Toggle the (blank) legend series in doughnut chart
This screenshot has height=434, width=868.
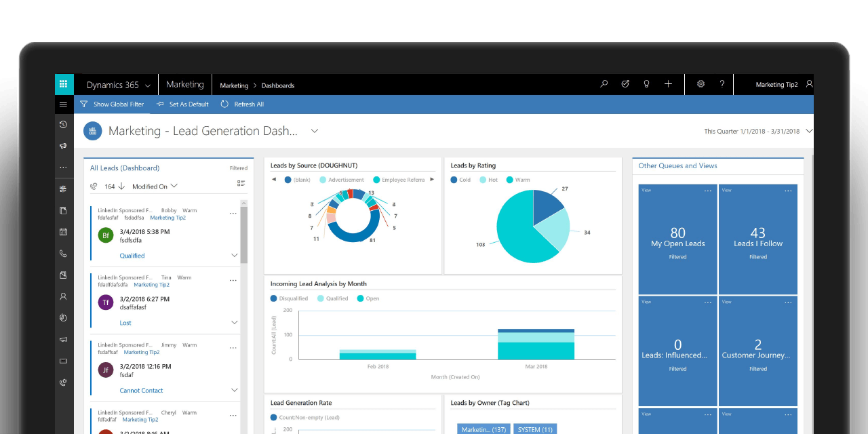click(x=297, y=180)
